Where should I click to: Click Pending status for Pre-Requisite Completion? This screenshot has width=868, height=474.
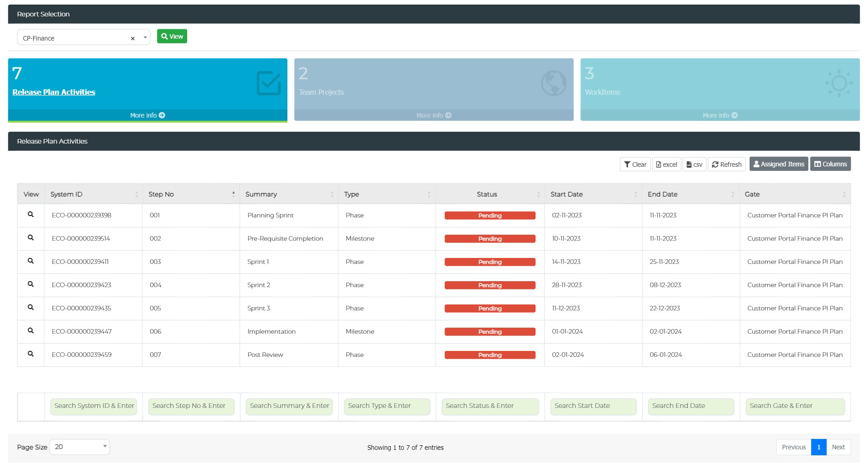pyautogui.click(x=490, y=239)
